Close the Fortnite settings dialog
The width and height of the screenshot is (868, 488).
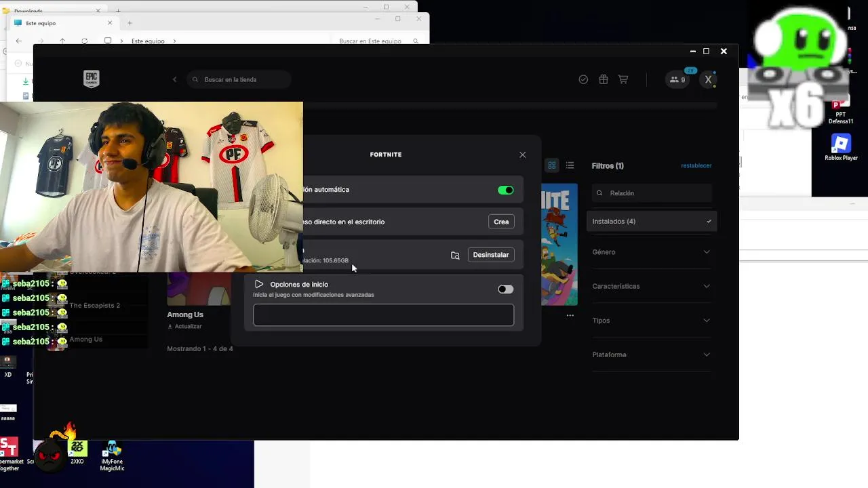pos(523,155)
